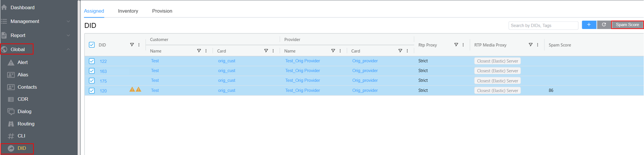This screenshot has width=644, height=155.
Task: Open Orig_provider card link in row 122
Action: (x=365, y=61)
